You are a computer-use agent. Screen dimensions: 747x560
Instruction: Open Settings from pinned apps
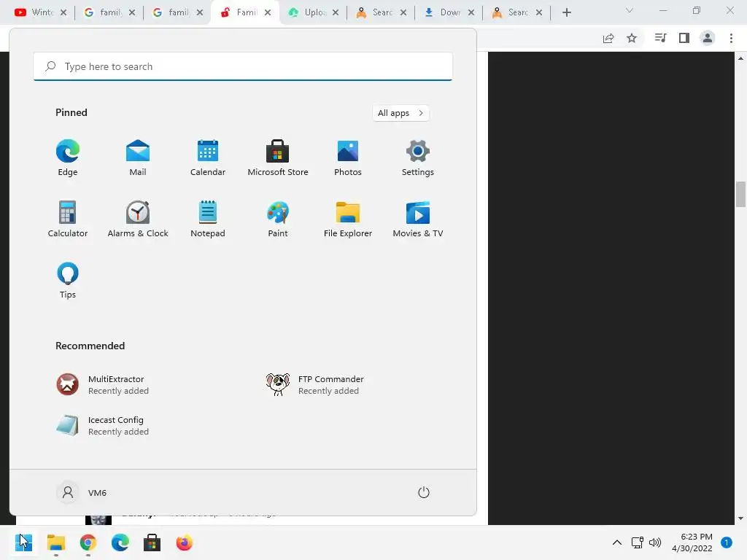coord(418,157)
